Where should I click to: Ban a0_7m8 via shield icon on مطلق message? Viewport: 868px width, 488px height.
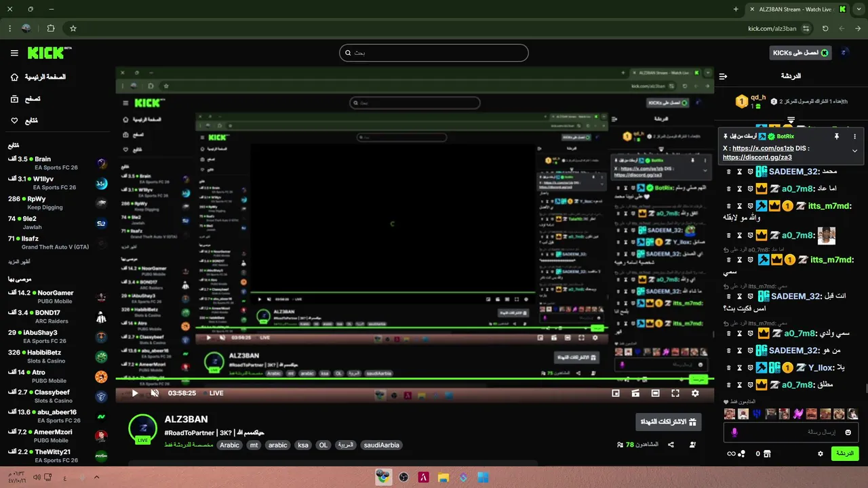point(751,385)
